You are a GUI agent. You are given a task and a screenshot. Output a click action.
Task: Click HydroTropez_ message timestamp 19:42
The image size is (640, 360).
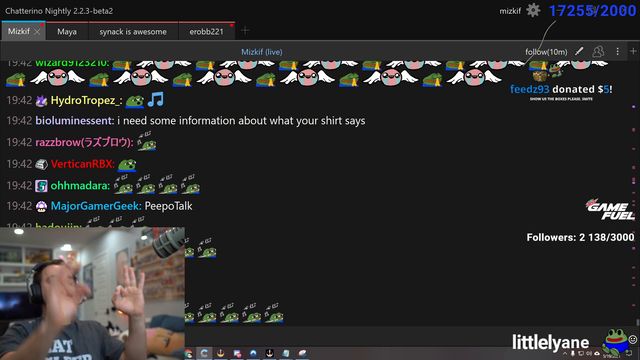click(x=19, y=100)
